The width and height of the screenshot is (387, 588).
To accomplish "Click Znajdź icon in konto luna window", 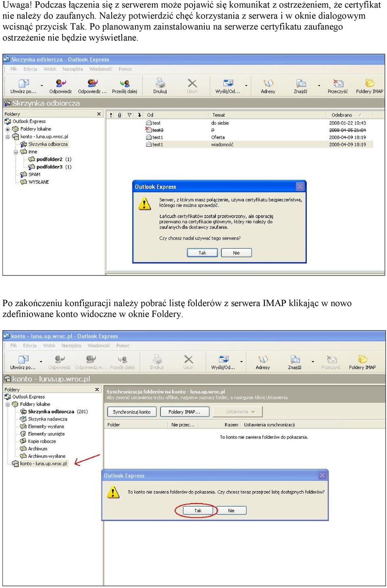I will click(295, 359).
